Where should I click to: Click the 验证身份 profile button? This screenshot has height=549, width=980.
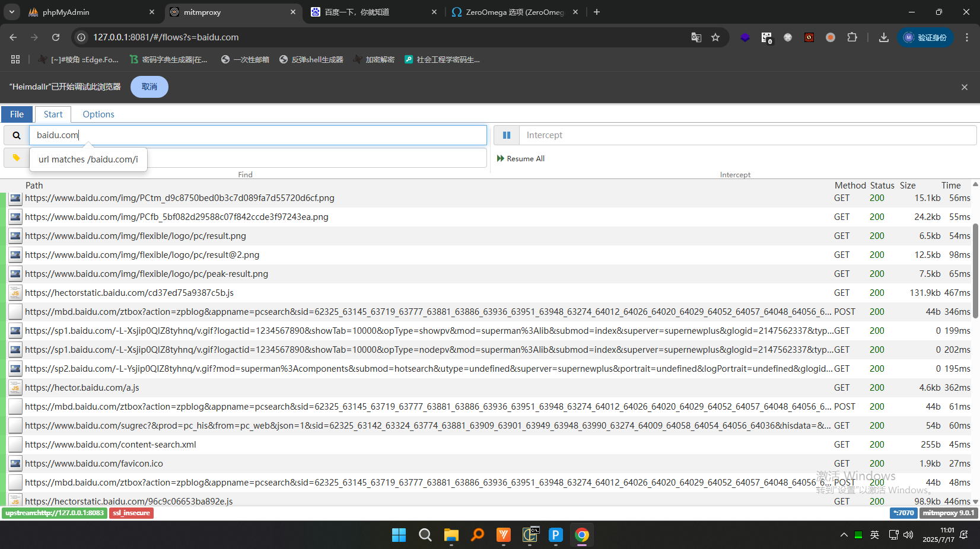[x=925, y=37]
